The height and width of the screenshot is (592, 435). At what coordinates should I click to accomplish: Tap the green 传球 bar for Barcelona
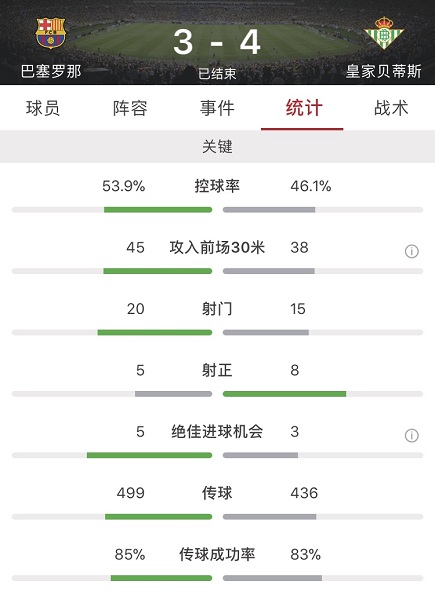pyautogui.click(x=159, y=516)
